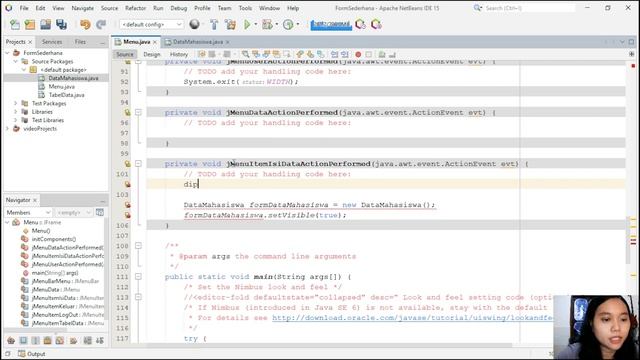Toggle Highlight Search in editor toolbar

(x=276, y=54)
